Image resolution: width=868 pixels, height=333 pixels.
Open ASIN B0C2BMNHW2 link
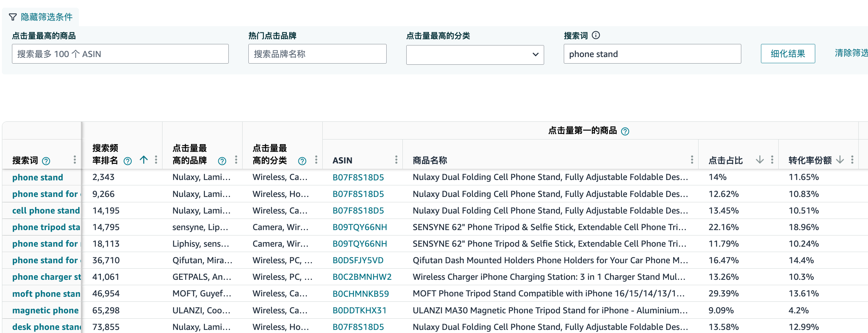point(362,277)
